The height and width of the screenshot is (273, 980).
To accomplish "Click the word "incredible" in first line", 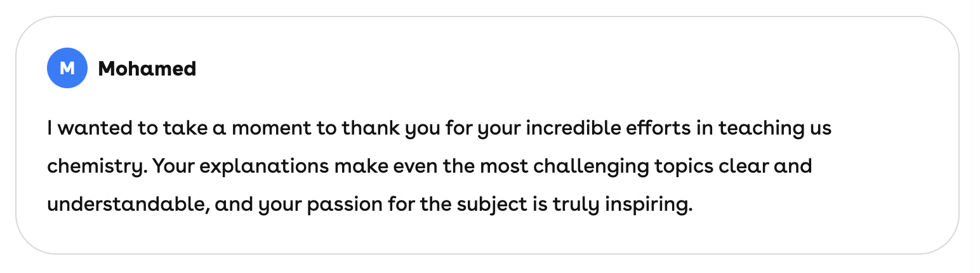I will click(x=562, y=129).
